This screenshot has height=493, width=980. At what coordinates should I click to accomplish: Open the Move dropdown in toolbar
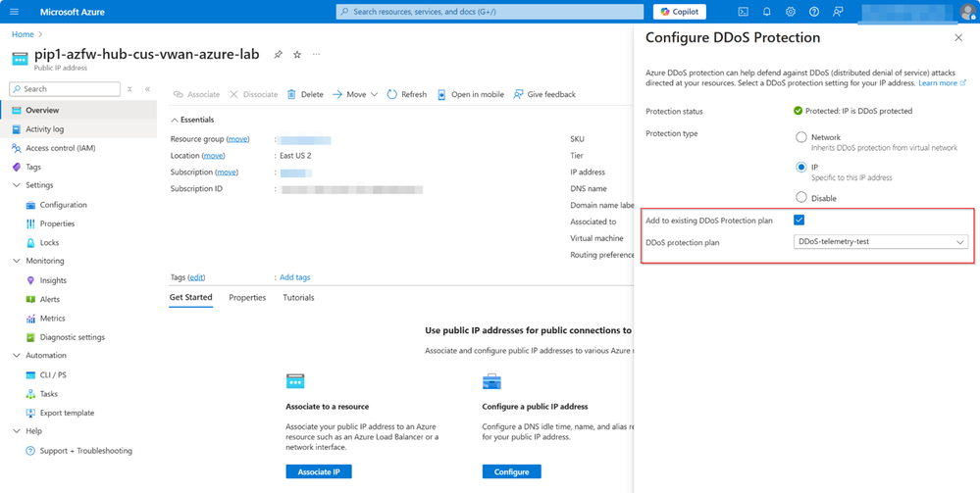coord(355,94)
